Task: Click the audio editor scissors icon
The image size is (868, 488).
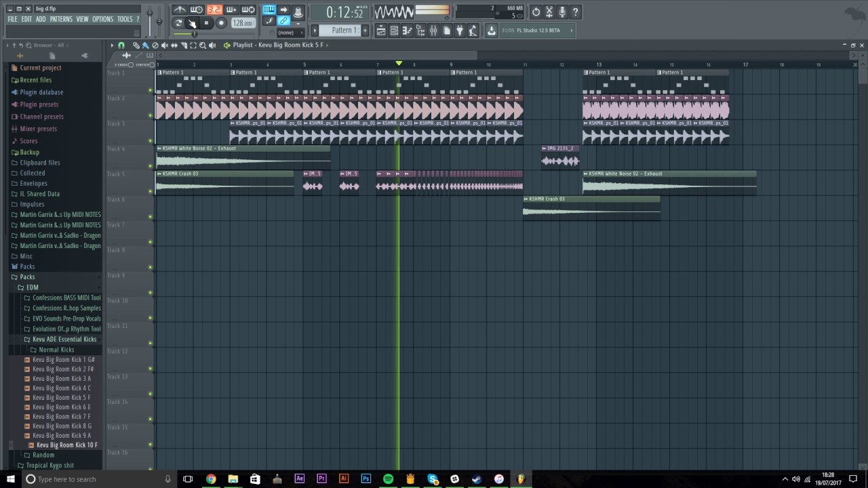Action: click(549, 12)
